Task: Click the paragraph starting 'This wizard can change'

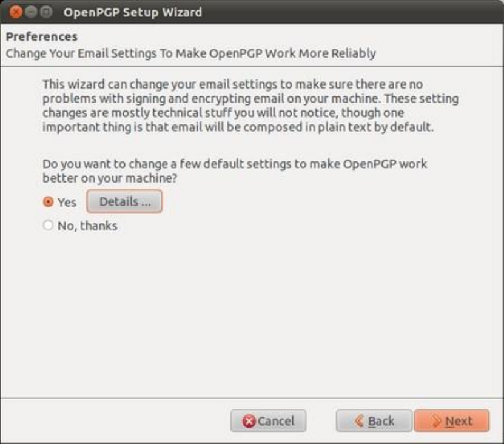Action: tap(250, 106)
